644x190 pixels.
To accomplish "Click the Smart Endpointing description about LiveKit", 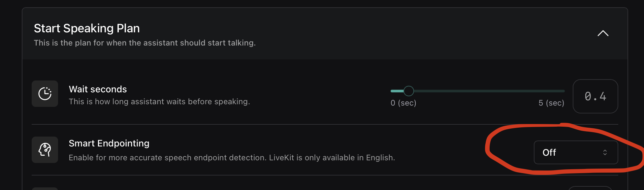I will coord(232,158).
